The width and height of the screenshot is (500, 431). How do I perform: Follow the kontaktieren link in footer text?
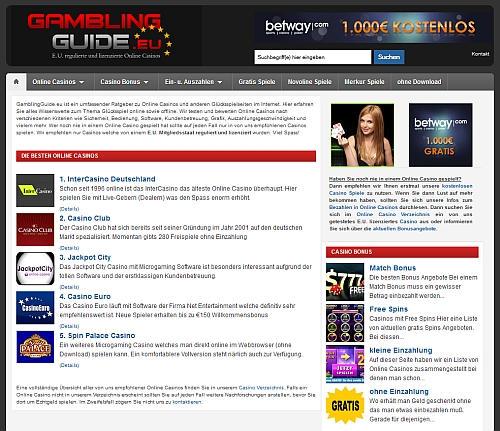pos(187,402)
